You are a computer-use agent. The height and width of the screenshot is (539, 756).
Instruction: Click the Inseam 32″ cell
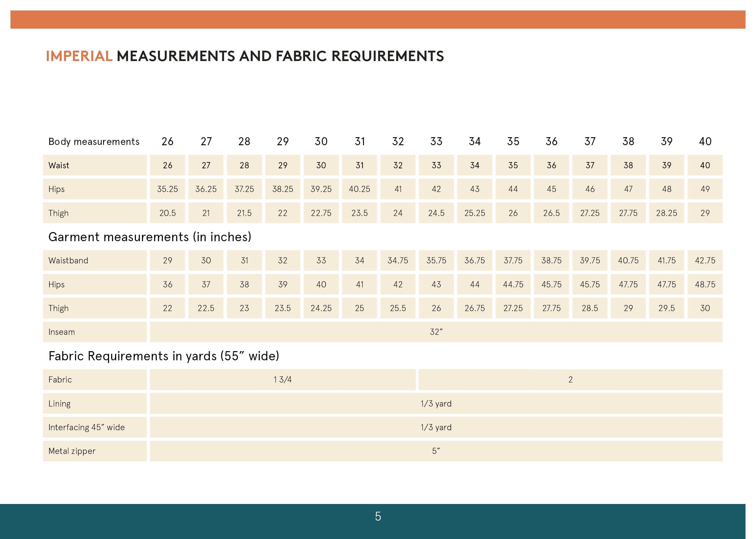coord(436,332)
